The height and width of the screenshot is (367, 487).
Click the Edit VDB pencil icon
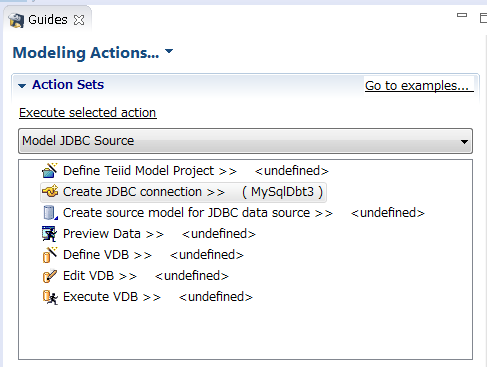click(50, 276)
